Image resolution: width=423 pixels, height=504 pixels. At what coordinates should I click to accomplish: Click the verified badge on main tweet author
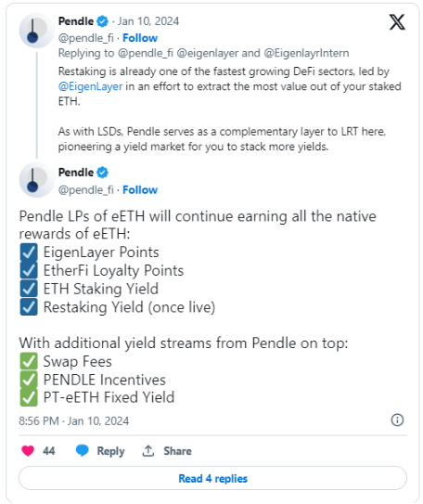pos(102,173)
